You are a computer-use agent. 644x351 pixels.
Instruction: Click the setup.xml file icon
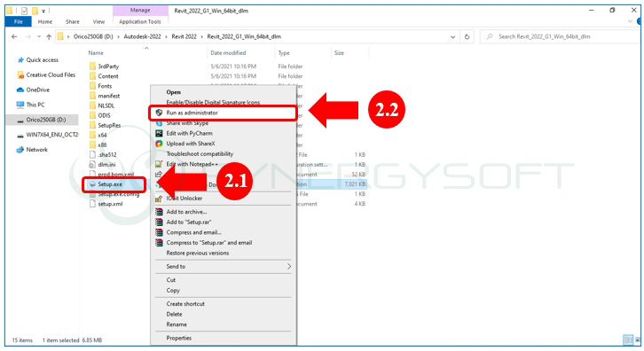[x=92, y=204]
